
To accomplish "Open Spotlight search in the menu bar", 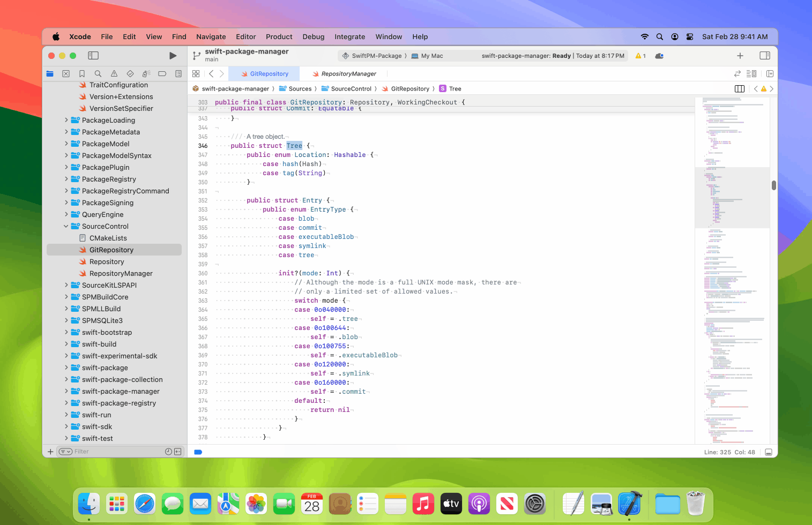I will pyautogui.click(x=660, y=37).
